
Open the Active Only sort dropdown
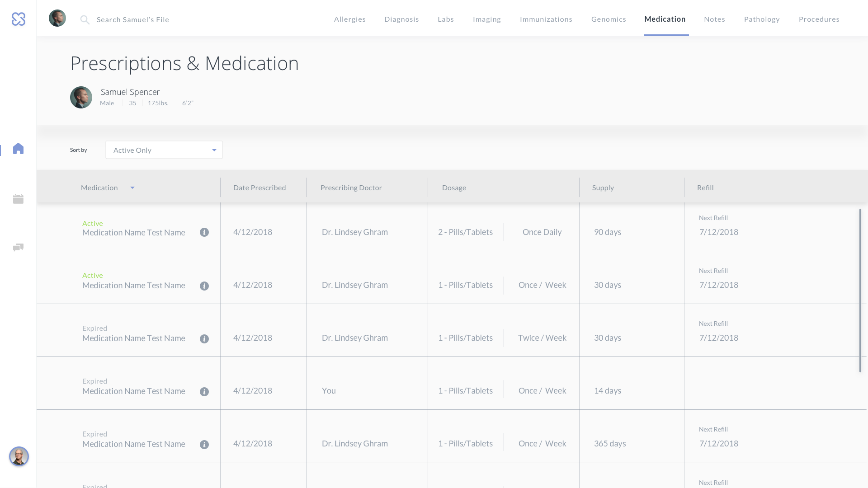click(x=164, y=150)
